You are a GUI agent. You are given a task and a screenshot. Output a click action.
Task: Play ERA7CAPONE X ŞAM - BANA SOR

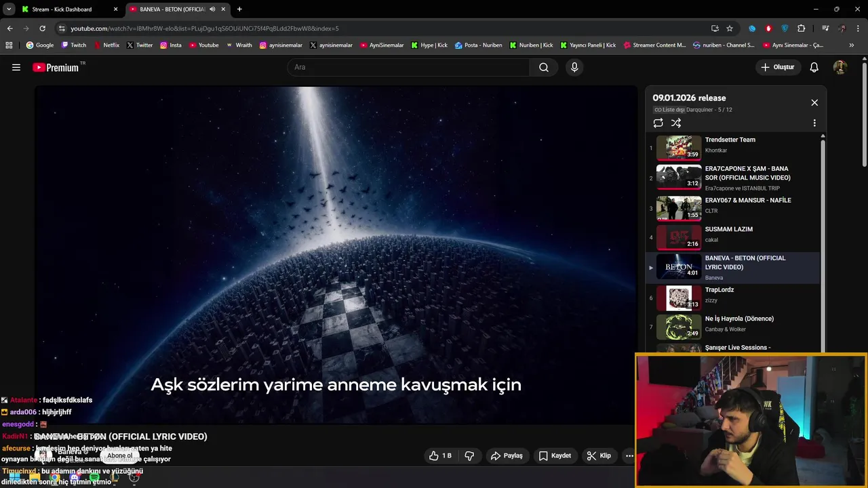click(734, 178)
